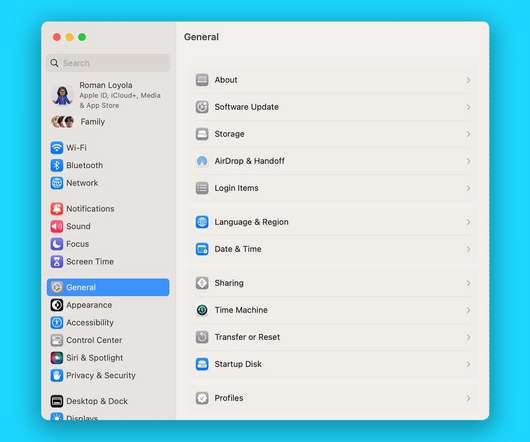Select Notifications label in sidebar
This screenshot has height=442, width=530.
90,209
